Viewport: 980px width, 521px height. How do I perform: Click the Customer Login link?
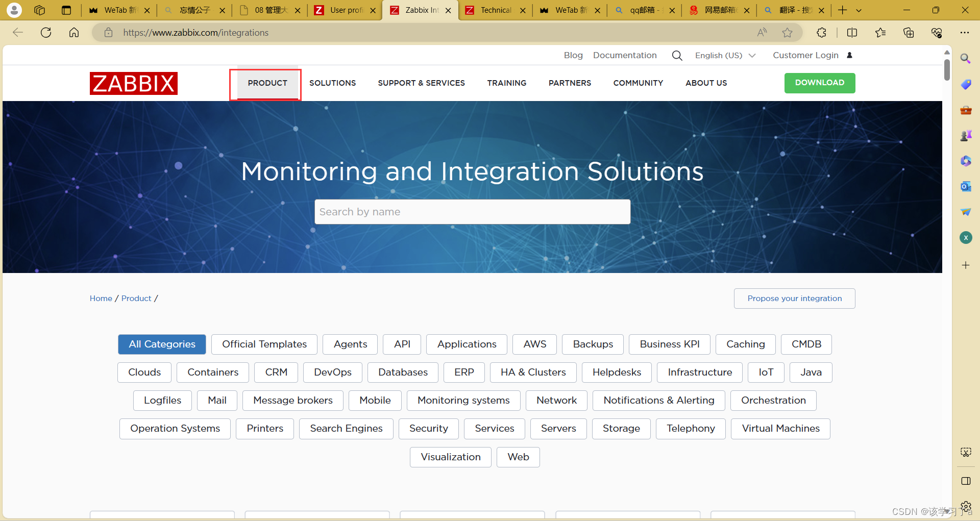(805, 55)
